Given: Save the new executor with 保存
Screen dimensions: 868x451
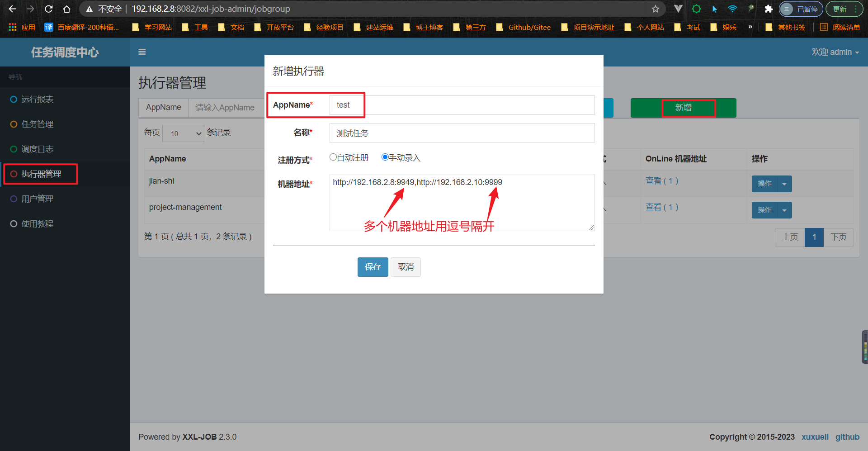Looking at the screenshot, I should coord(373,267).
